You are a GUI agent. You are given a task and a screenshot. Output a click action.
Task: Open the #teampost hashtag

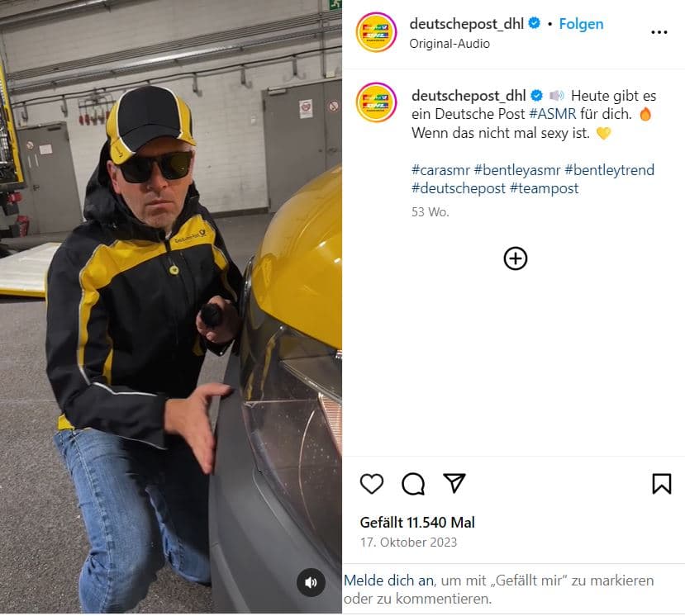pyautogui.click(x=544, y=188)
